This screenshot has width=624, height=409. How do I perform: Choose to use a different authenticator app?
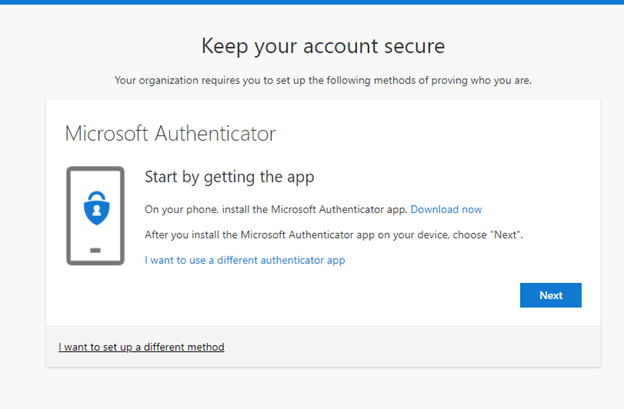tap(245, 260)
